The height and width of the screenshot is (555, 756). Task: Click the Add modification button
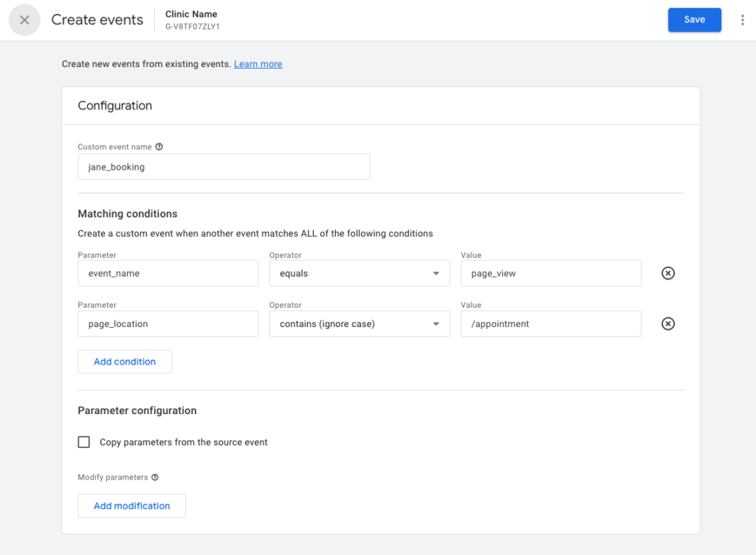tap(131, 506)
